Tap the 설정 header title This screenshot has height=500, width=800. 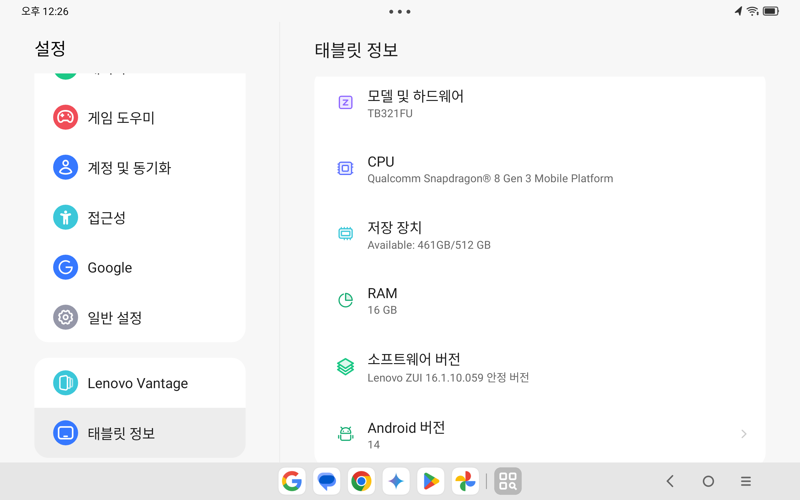click(50, 49)
